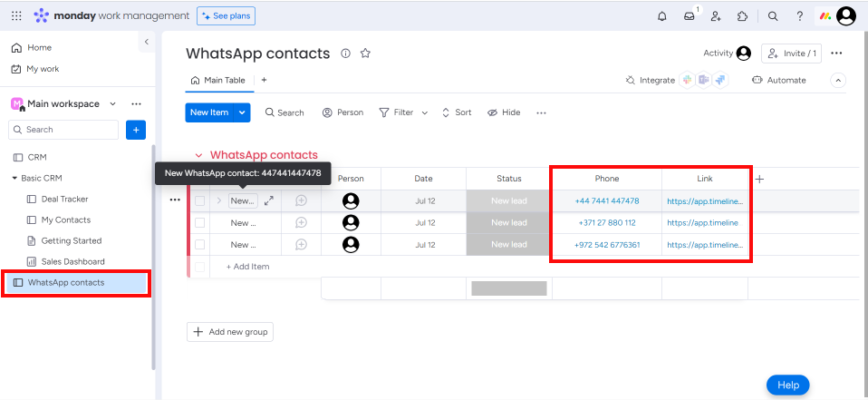Open Hide columns in toolbar
Viewport: 868px width, 400px height.
point(504,112)
